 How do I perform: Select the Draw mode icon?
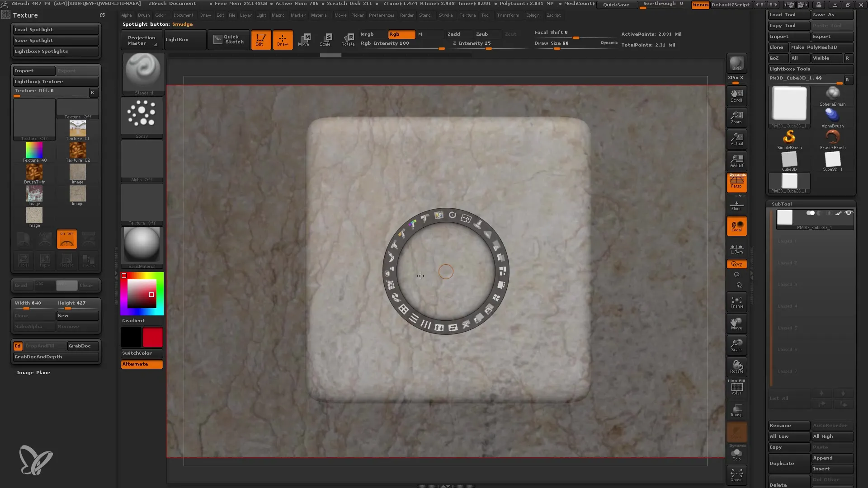(283, 39)
